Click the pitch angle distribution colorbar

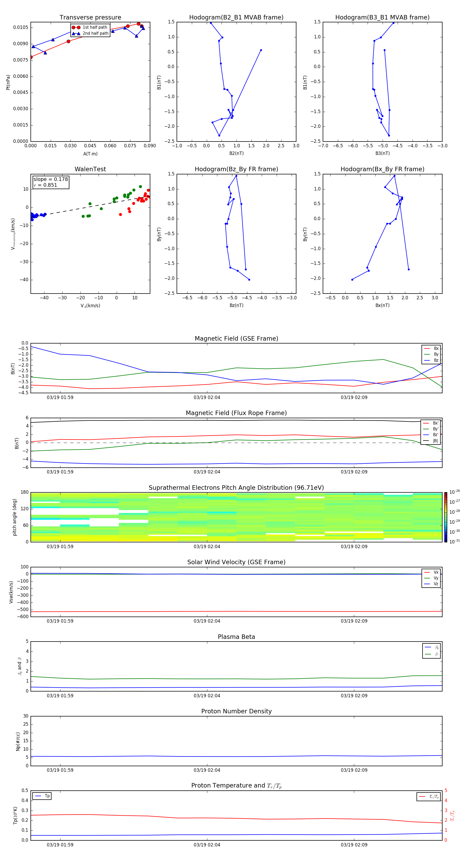click(446, 517)
